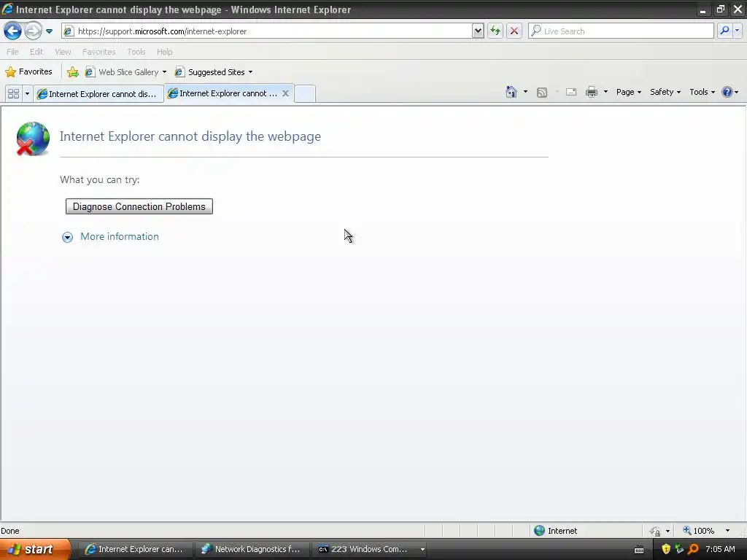Screen dimensions: 747x560
Task: Open the Favorites center star button
Action: (28, 72)
